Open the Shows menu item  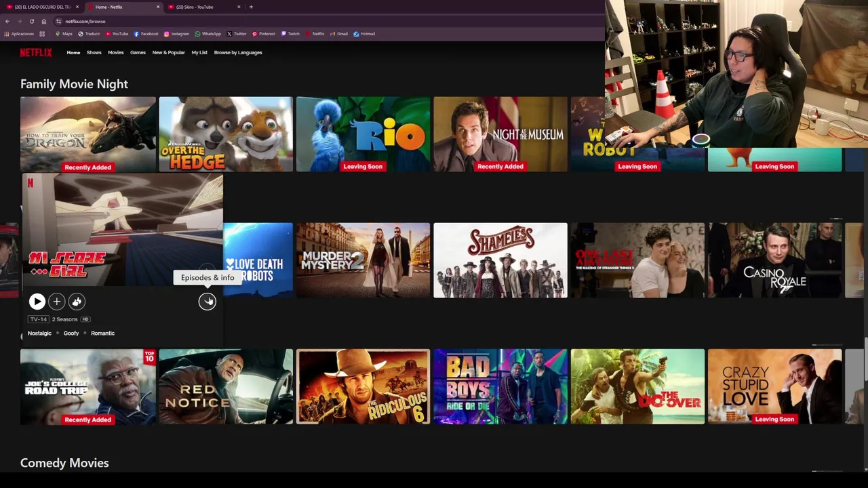pyautogui.click(x=94, y=52)
